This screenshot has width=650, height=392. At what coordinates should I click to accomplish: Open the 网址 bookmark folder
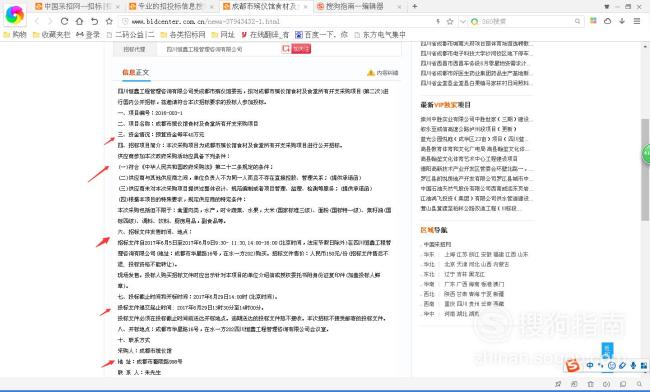tap(223, 35)
